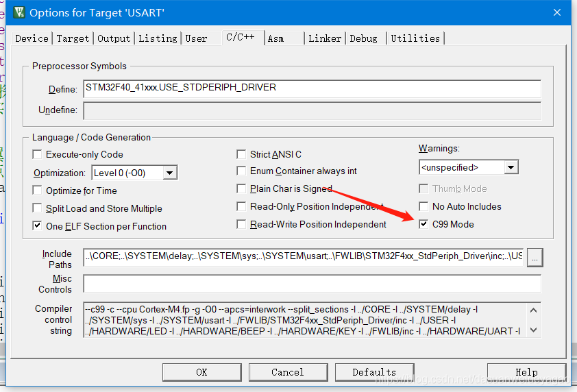Open the Linker tab

[325, 38]
